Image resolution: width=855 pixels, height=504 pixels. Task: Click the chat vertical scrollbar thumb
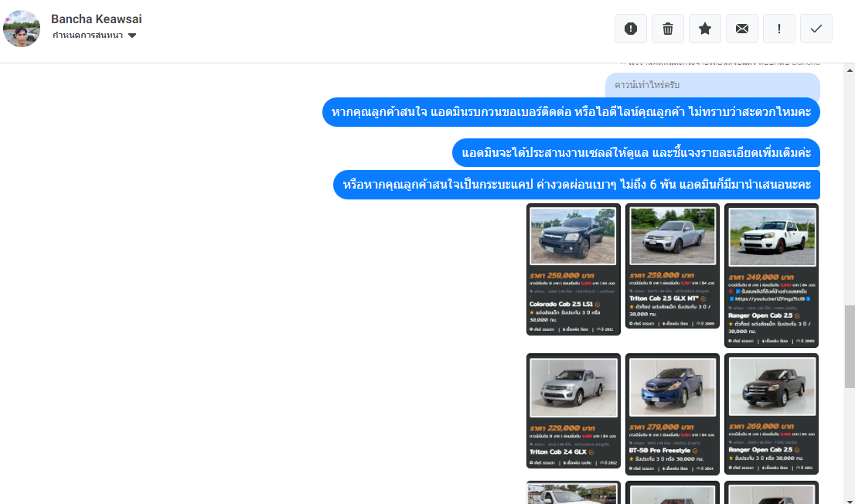coord(850,347)
